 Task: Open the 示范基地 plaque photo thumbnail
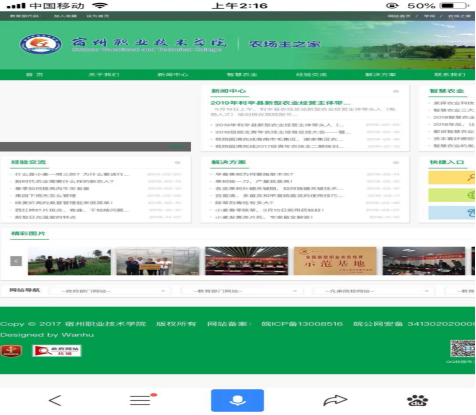[335, 261]
